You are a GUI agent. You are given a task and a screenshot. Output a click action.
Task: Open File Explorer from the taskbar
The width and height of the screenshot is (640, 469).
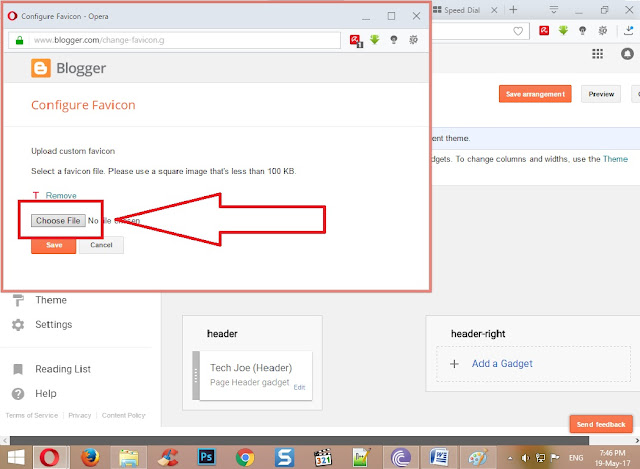point(129,458)
